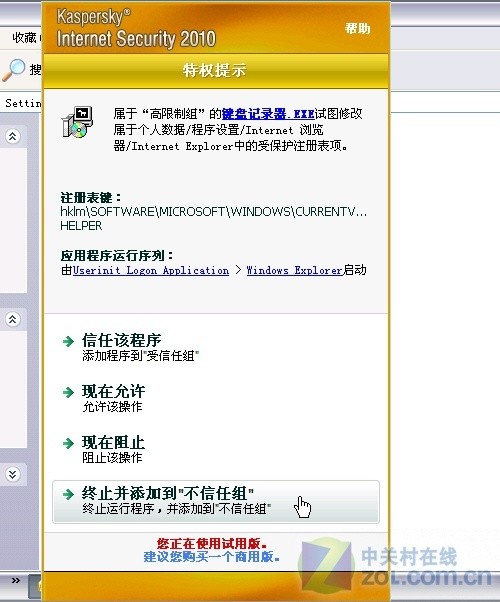Image resolution: width=500 pixels, height=602 pixels.
Task: Click the HELPER registry value text
Action: click(81, 226)
